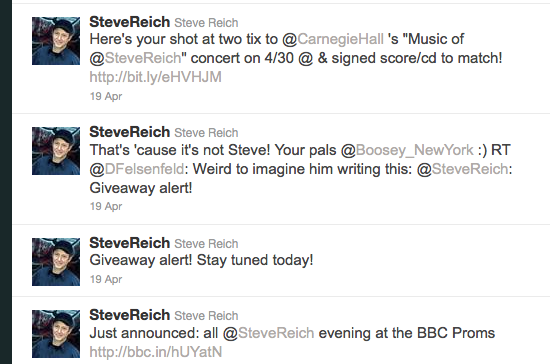Click 19 Apr timestamp under 'Stay tuned today!'
This screenshot has height=364, width=550.
click(x=106, y=279)
